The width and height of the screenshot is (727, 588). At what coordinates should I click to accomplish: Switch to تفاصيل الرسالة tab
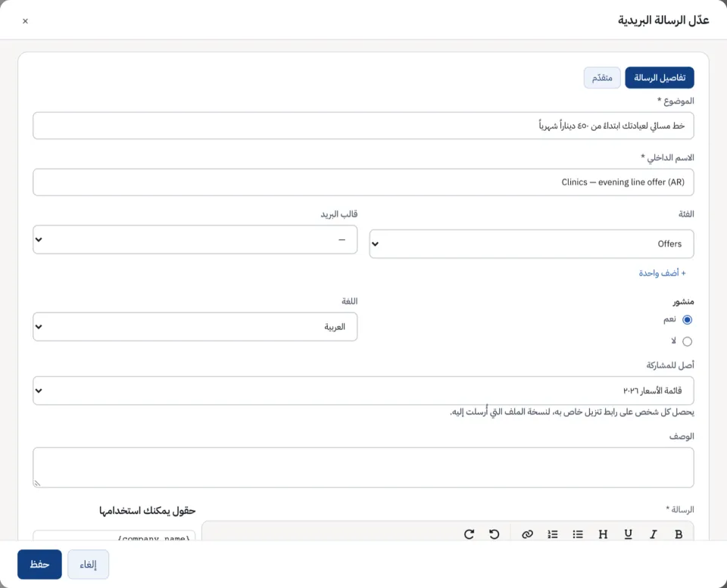660,77
